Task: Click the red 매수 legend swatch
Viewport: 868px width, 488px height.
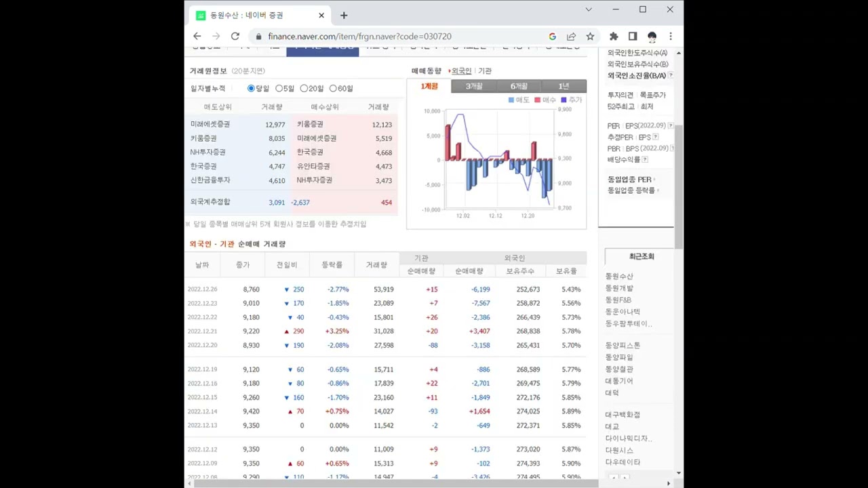Action: (538, 100)
